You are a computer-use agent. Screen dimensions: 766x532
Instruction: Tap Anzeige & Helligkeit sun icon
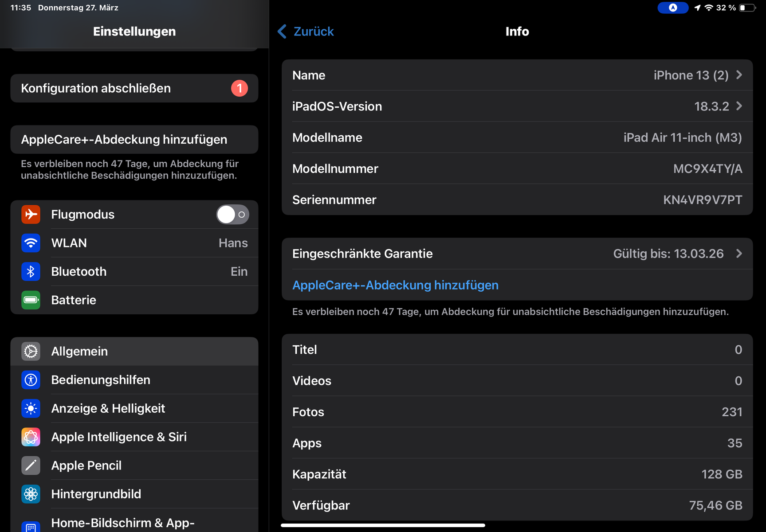[31, 408]
